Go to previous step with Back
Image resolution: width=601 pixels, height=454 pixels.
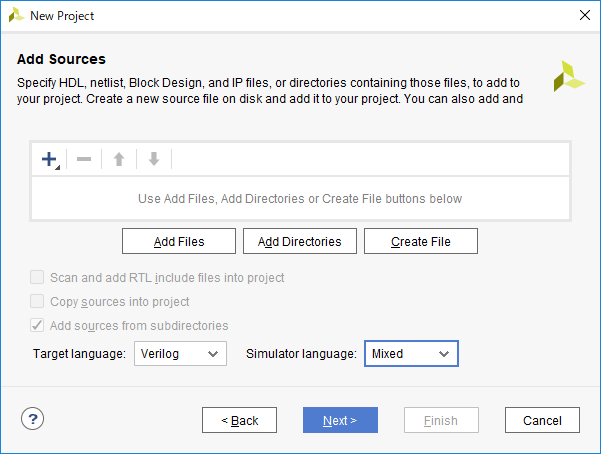click(x=239, y=420)
